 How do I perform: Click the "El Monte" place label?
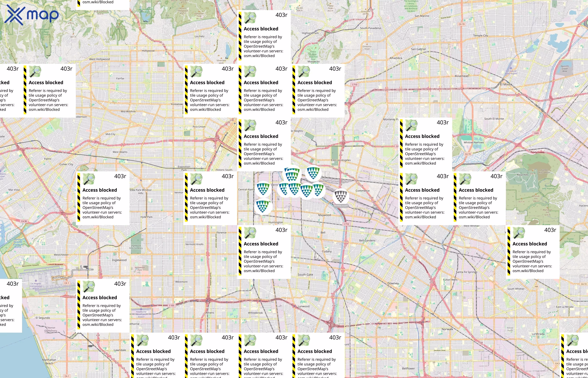pos(506,84)
